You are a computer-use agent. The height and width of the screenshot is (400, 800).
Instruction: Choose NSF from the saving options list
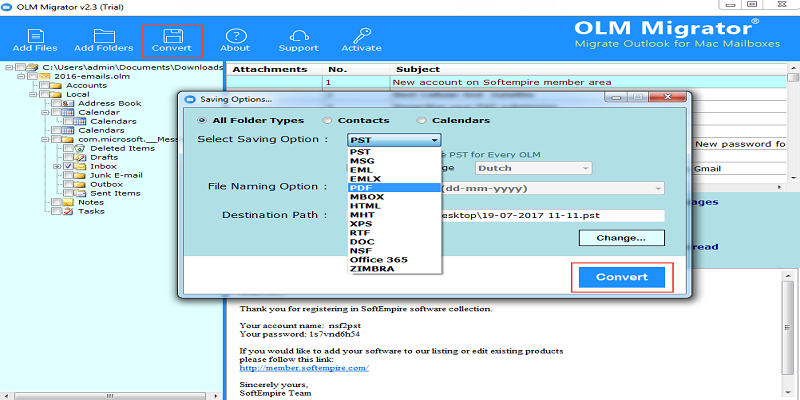tap(394, 251)
